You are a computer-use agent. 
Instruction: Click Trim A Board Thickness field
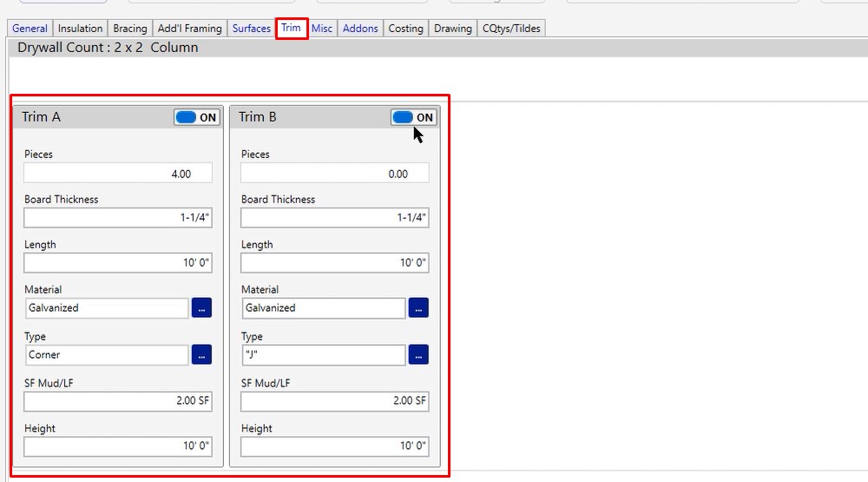(118, 218)
